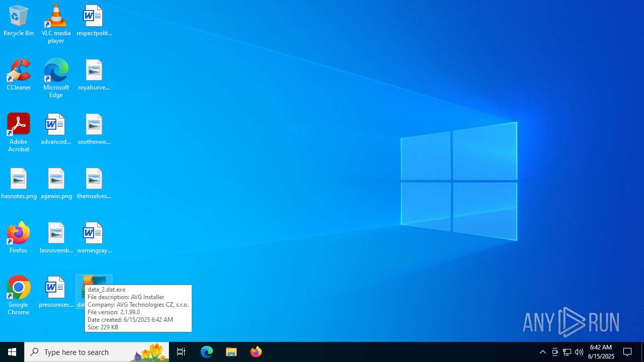This screenshot has height=362, width=644.
Task: Open the clock showing 6:42 AM
Action: tap(601, 352)
